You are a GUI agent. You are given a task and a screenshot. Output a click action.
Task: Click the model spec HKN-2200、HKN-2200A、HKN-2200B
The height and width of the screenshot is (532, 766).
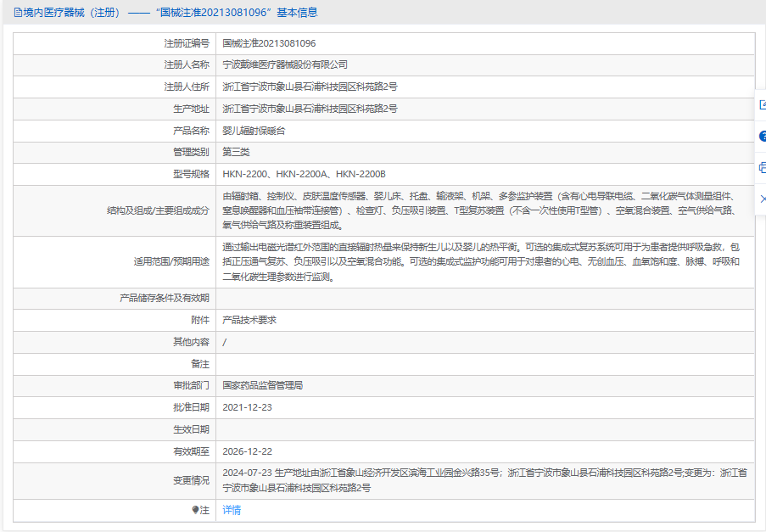pos(304,174)
